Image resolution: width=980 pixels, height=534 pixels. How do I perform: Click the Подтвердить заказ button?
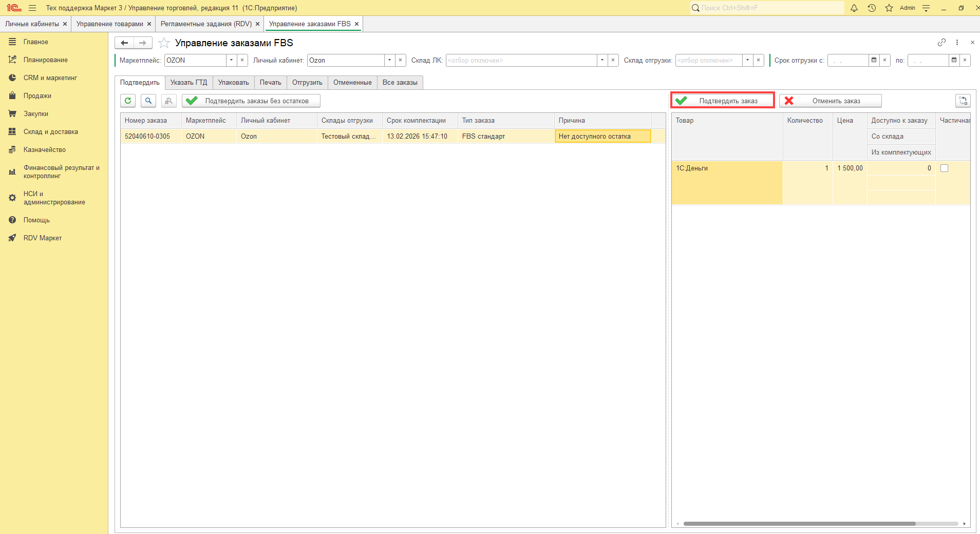(x=723, y=101)
